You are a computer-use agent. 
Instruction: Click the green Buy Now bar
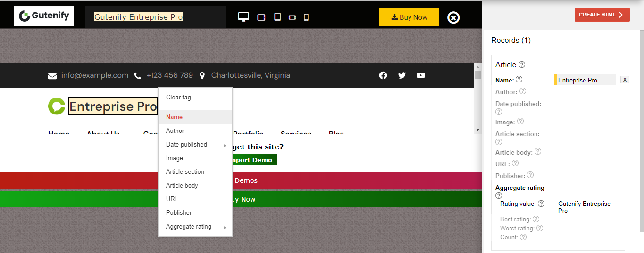click(x=241, y=199)
